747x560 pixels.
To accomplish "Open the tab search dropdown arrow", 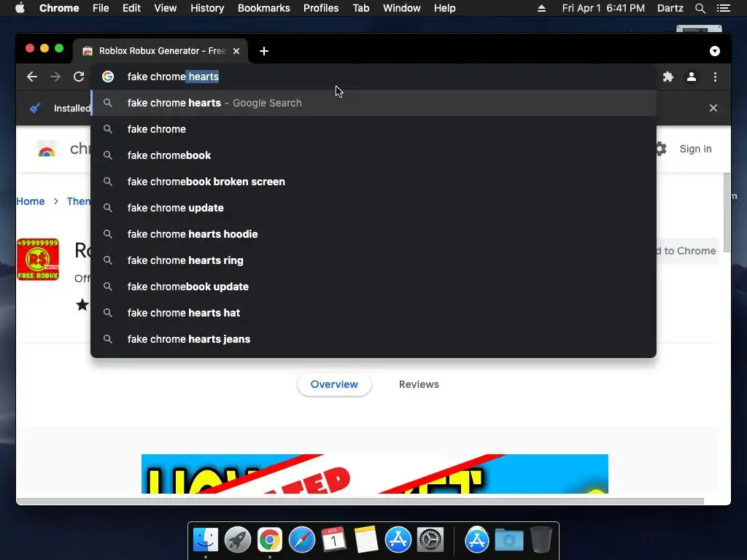I will tap(715, 51).
